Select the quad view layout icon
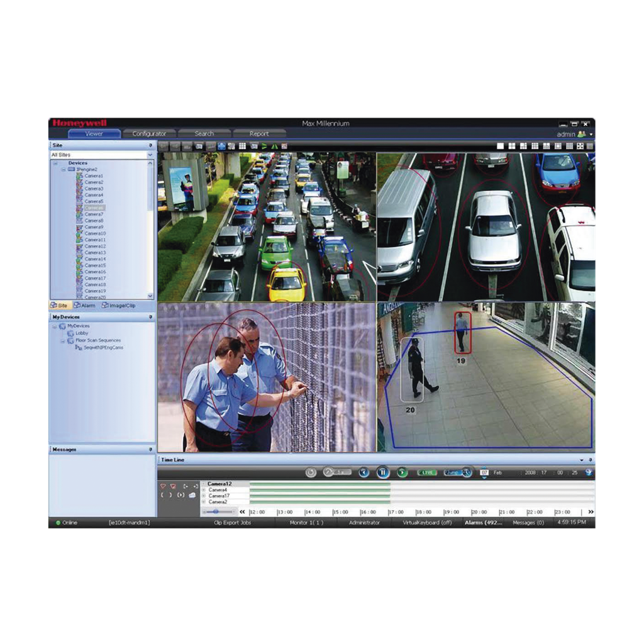This screenshot has width=644, height=644. 512,146
